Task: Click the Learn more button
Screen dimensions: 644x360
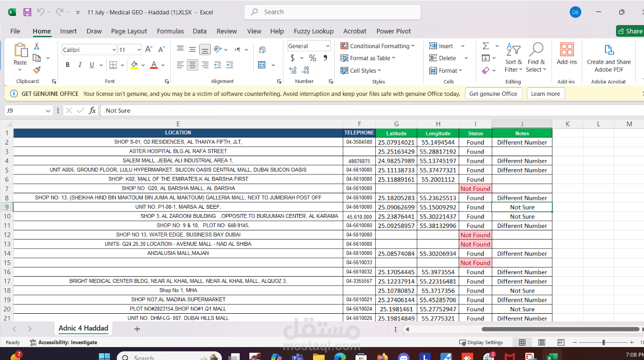Action: point(546,94)
